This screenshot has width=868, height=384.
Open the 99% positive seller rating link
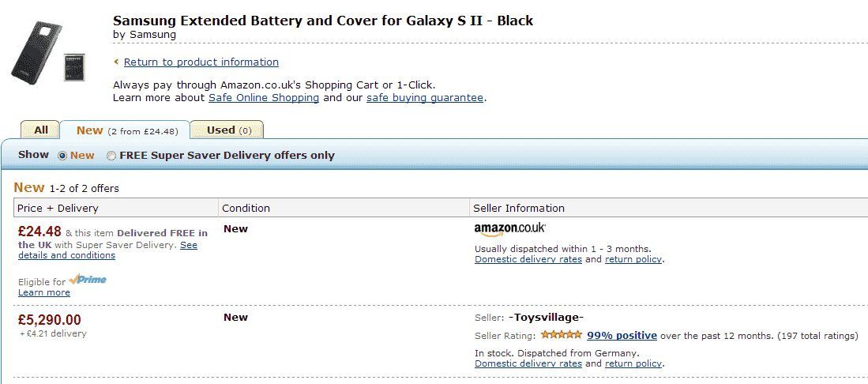coord(622,335)
